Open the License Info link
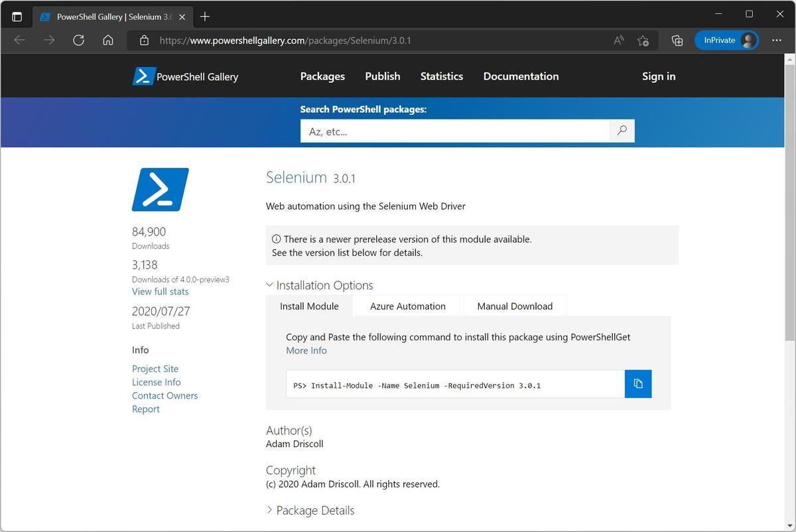Screen dimensions: 796x532 [x=157, y=382]
